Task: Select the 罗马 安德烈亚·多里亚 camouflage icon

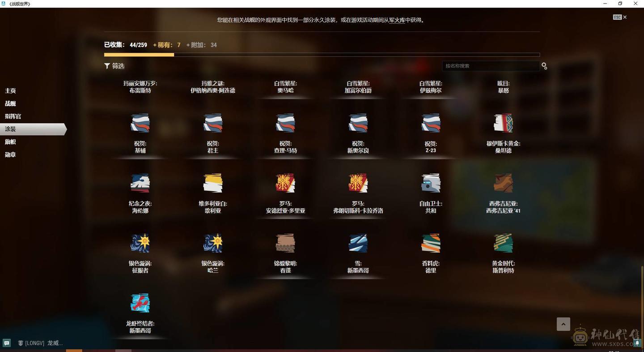Action: pyautogui.click(x=285, y=183)
